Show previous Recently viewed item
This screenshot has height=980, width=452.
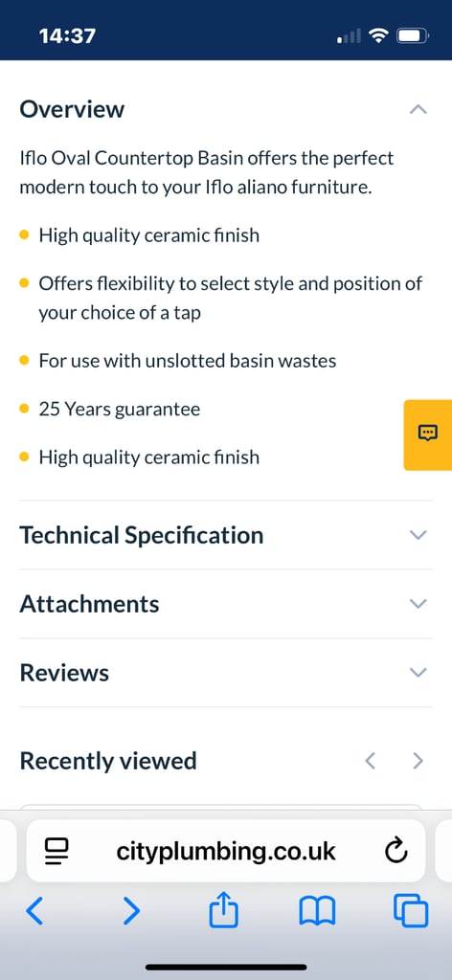click(x=370, y=761)
